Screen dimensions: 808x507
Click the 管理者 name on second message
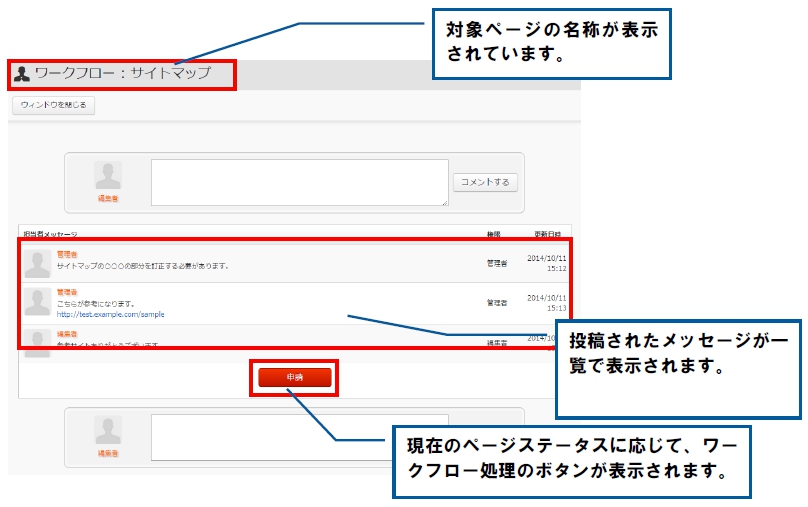click(67, 292)
